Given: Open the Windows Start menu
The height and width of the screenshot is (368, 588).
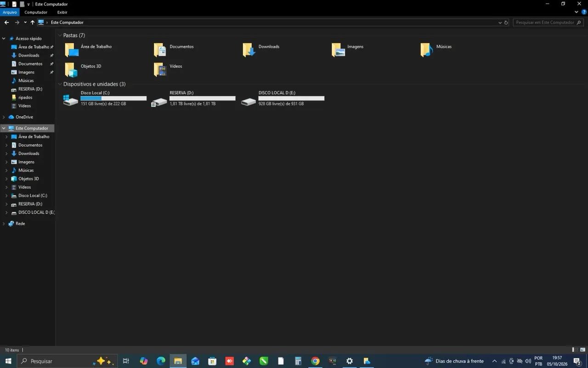Looking at the screenshot, I should tap(8, 361).
